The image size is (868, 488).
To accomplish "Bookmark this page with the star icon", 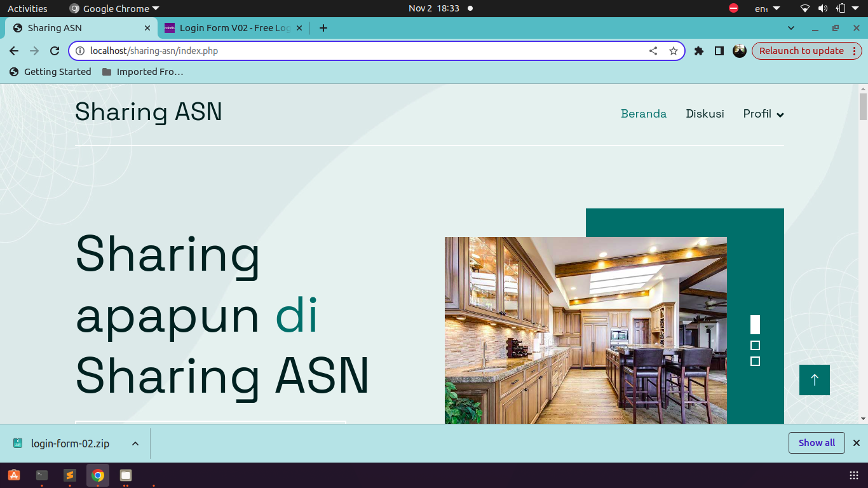I will pos(674,51).
